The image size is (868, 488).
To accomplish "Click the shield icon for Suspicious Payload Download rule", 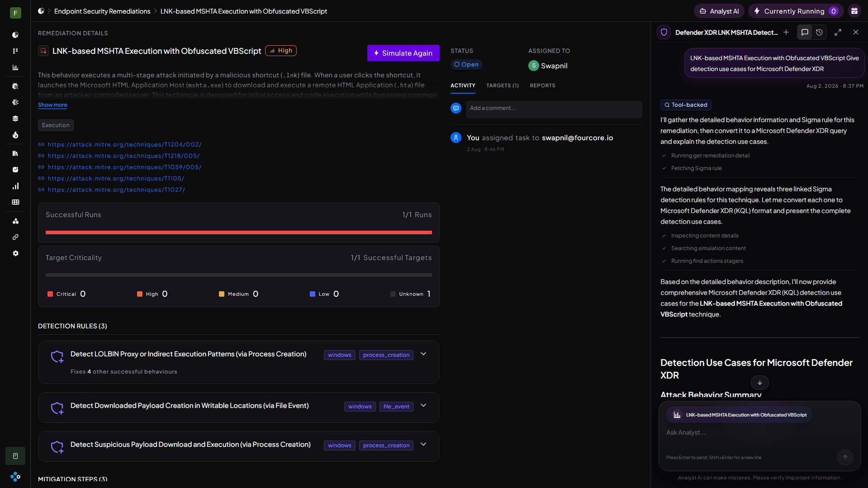I will click(x=57, y=447).
